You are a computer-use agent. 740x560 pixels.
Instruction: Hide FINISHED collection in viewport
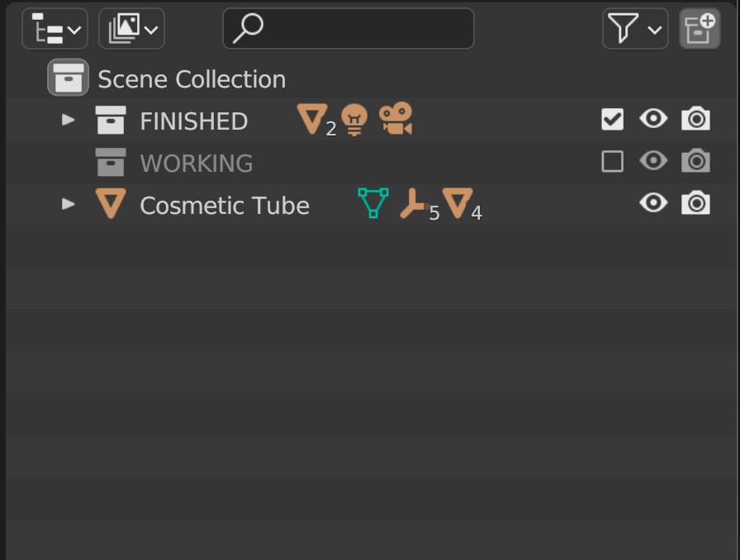[653, 118]
